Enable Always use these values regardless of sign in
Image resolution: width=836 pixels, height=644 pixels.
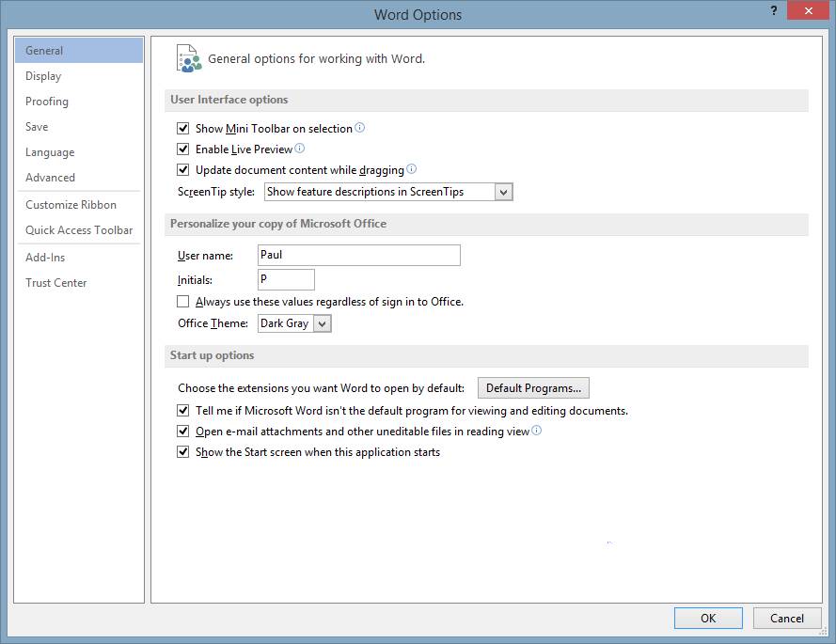183,301
